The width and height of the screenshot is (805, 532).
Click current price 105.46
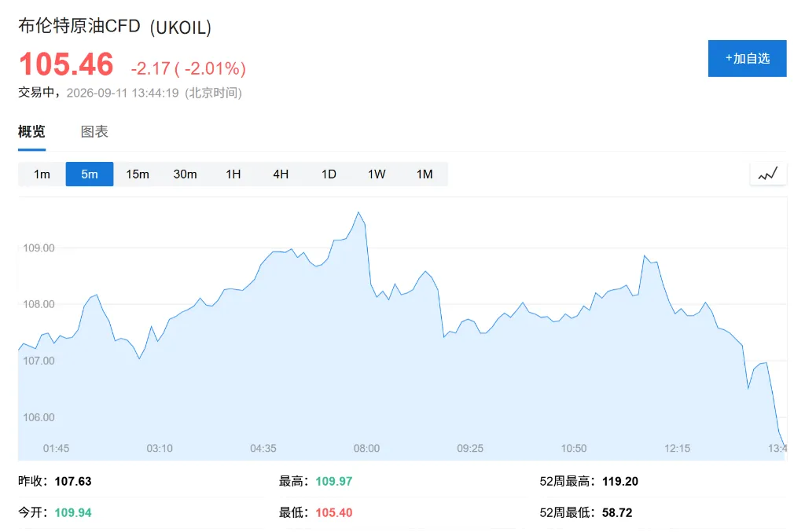66,64
